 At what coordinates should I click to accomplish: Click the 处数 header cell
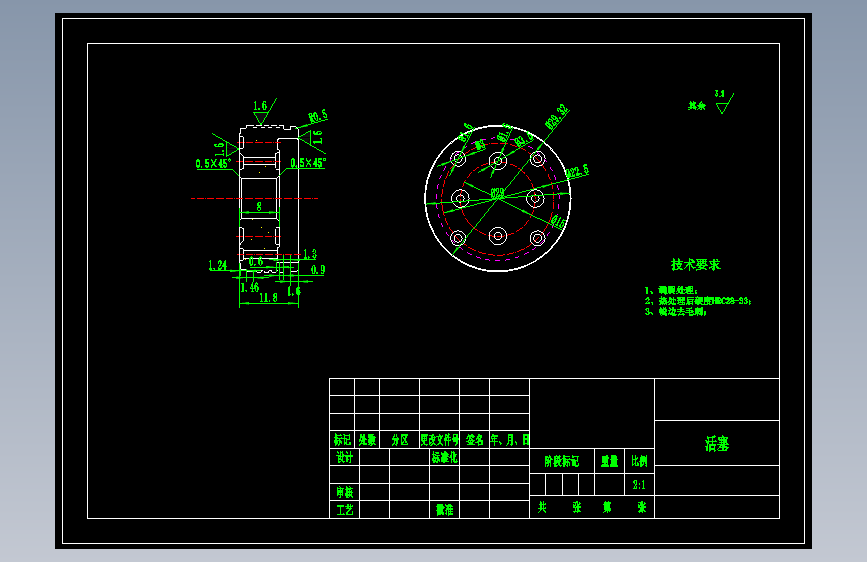367,440
